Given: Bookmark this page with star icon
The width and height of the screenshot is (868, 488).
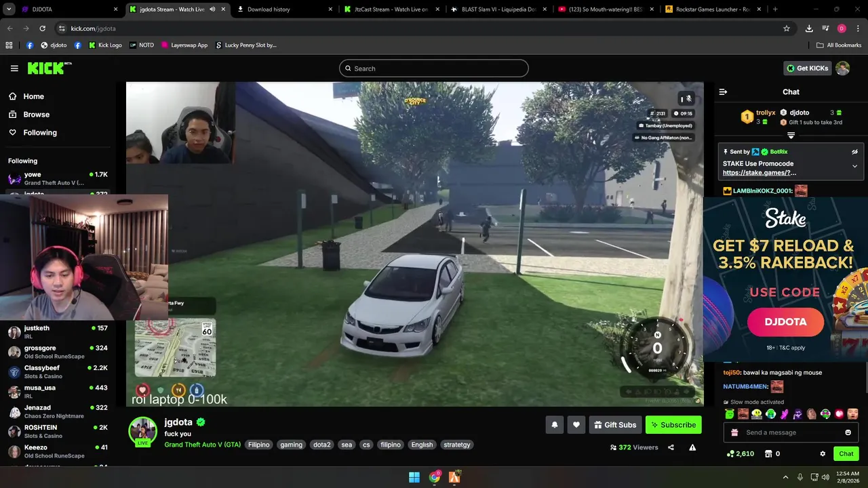Looking at the screenshot, I should click(787, 28).
